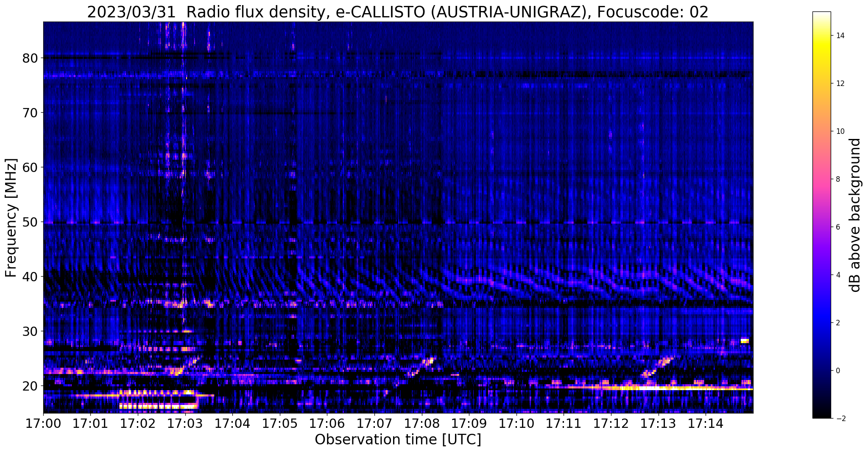Select the 17:08 time axis tick label
The image size is (868, 452).
[x=421, y=423]
